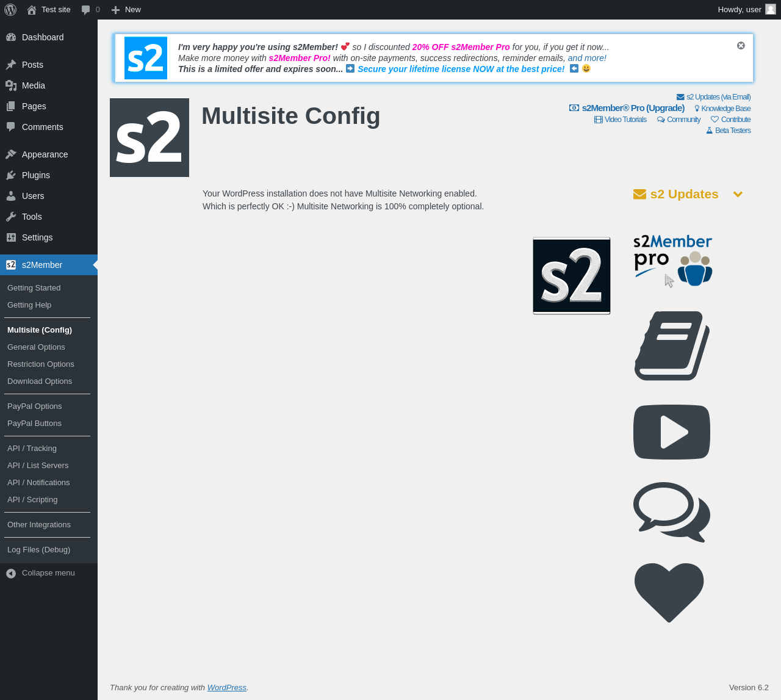Click 'Secure your lifetime license NOW' link

coord(461,69)
